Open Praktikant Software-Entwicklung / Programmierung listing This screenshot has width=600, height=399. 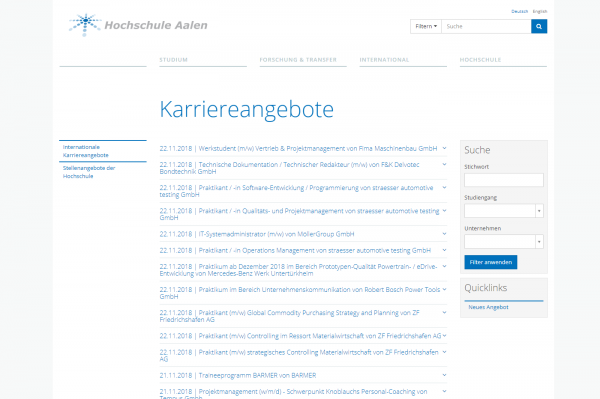point(296,191)
